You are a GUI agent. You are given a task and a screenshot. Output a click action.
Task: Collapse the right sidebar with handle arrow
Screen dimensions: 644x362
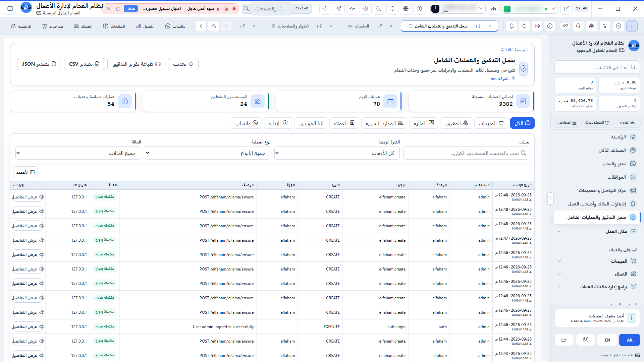(550, 198)
